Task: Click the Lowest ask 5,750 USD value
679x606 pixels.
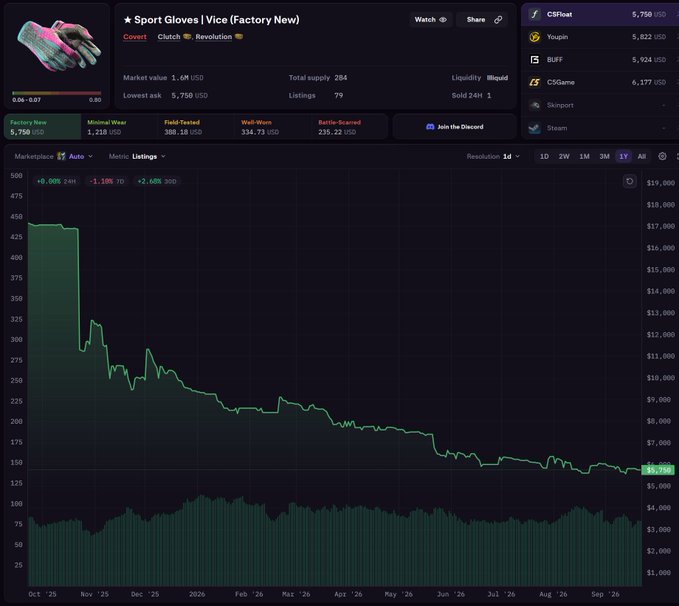Action: 189,96
